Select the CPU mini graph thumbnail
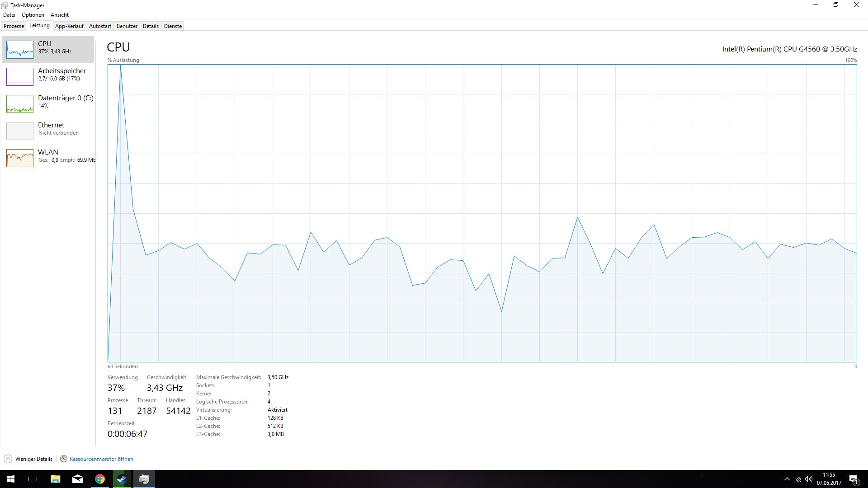This screenshot has height=488, width=868. pyautogui.click(x=20, y=50)
